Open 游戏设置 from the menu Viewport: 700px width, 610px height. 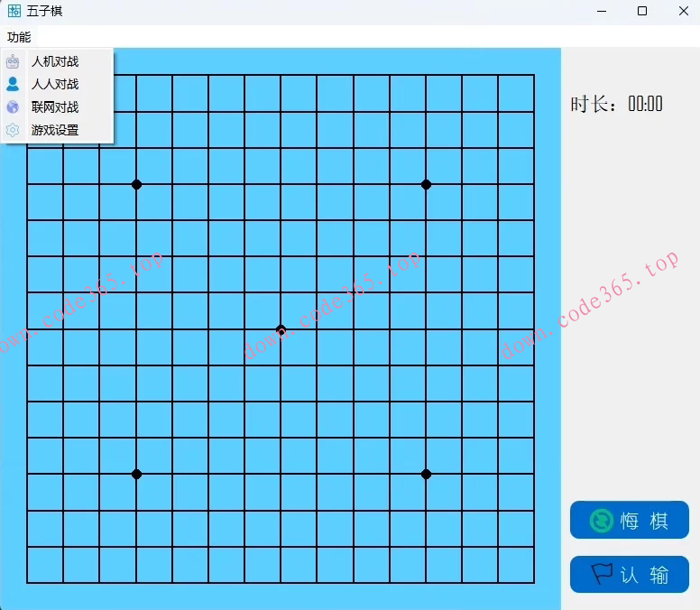(57, 131)
